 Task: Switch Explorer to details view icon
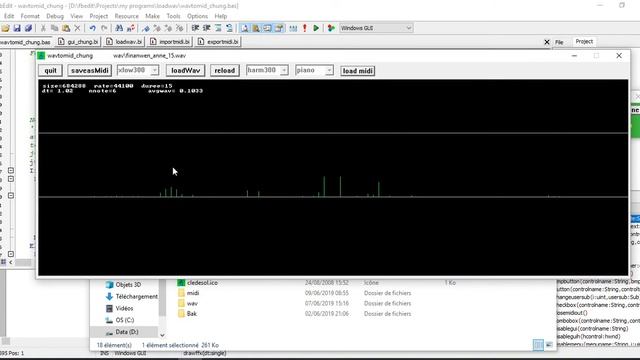538,345
